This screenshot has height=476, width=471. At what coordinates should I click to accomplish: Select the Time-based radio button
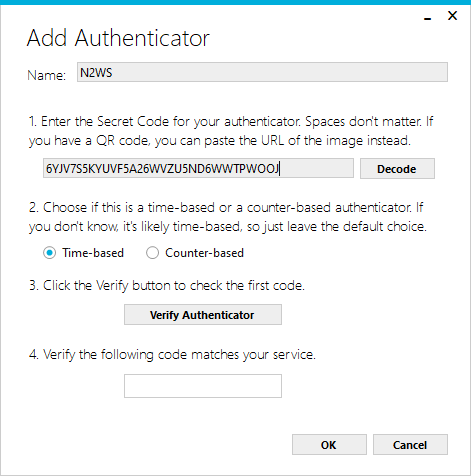pos(49,253)
